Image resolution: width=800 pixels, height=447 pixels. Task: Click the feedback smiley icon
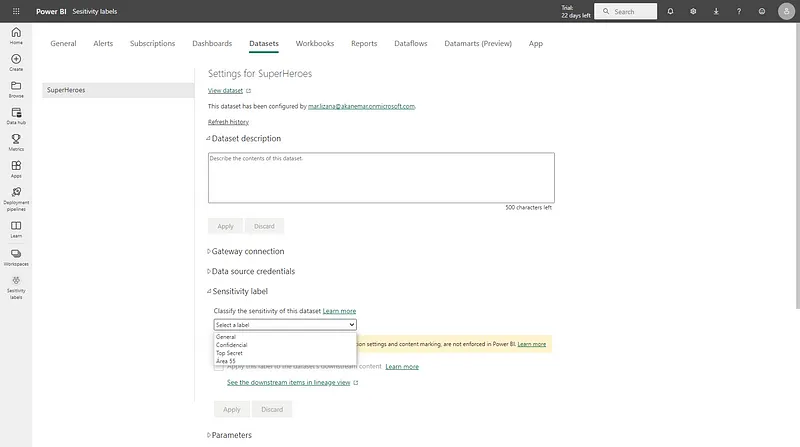coord(762,11)
